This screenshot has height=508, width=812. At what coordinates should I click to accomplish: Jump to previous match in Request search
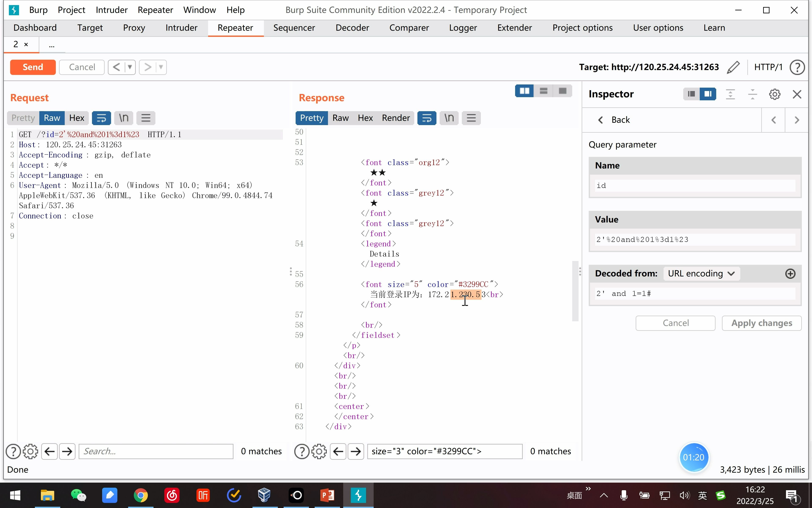pos(49,451)
